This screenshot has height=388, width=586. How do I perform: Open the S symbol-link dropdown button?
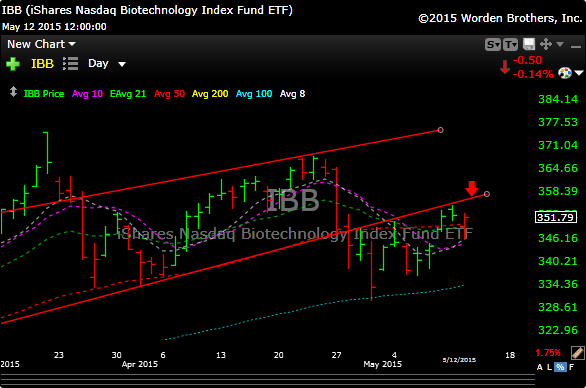tap(493, 45)
